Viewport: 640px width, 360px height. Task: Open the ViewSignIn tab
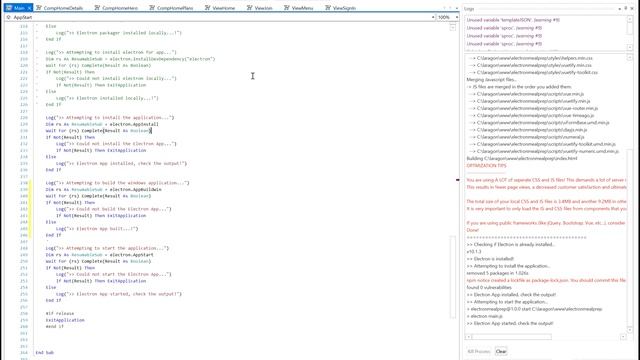click(340, 8)
